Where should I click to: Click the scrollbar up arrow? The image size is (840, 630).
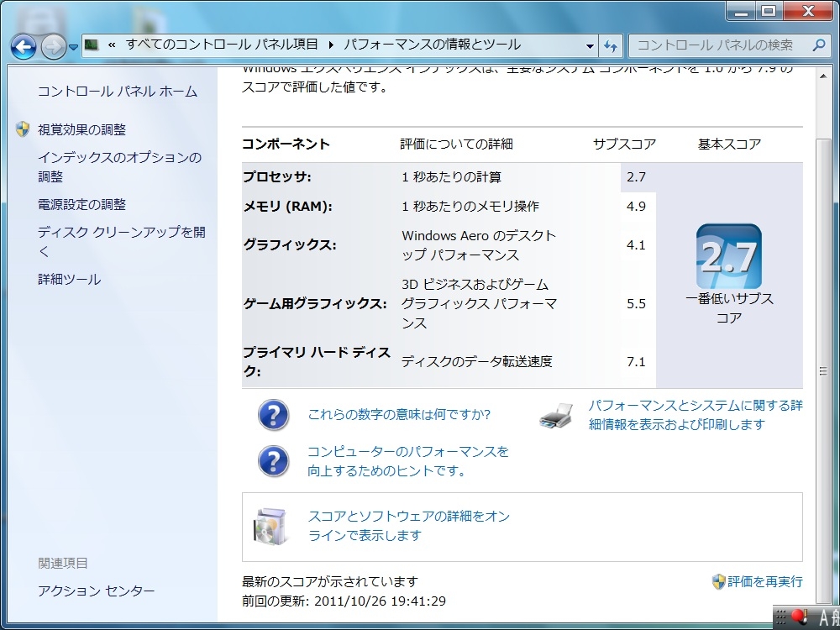click(823, 76)
